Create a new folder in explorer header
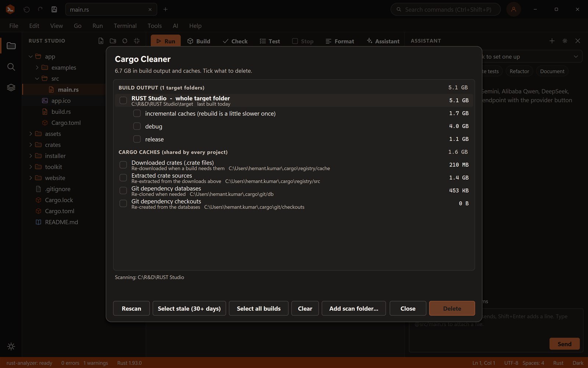 (113, 41)
